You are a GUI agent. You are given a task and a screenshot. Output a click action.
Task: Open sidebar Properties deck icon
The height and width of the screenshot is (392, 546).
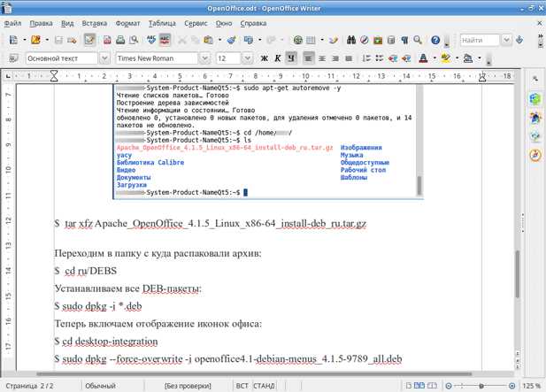coord(535,99)
